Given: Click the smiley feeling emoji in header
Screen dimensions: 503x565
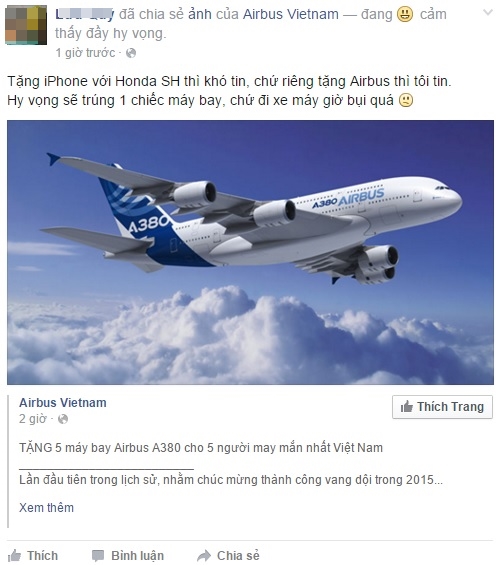Looking at the screenshot, I should tap(405, 14).
